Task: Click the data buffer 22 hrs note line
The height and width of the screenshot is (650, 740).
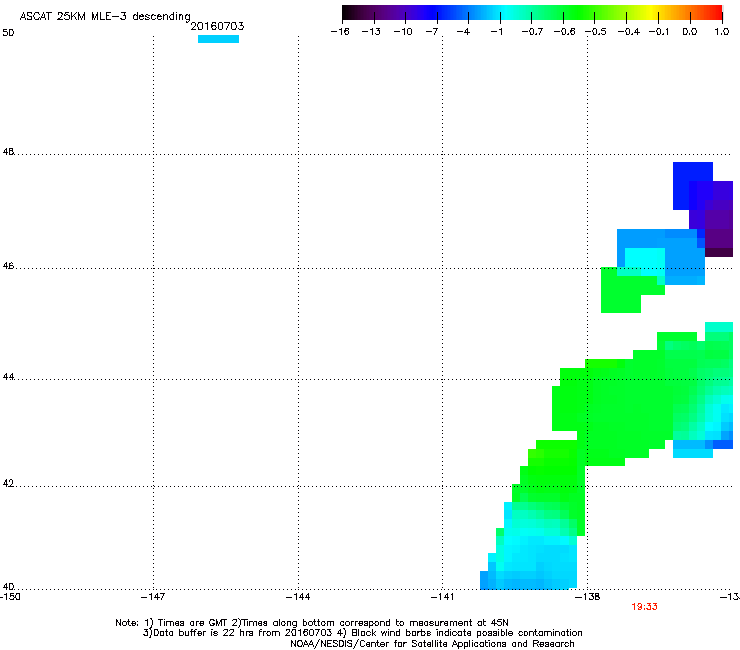Action: click(362, 633)
